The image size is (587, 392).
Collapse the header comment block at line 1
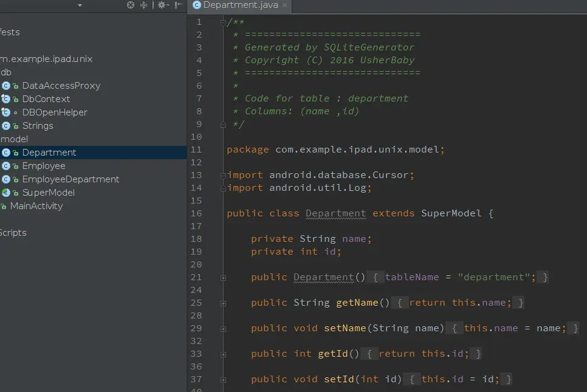[x=223, y=22]
